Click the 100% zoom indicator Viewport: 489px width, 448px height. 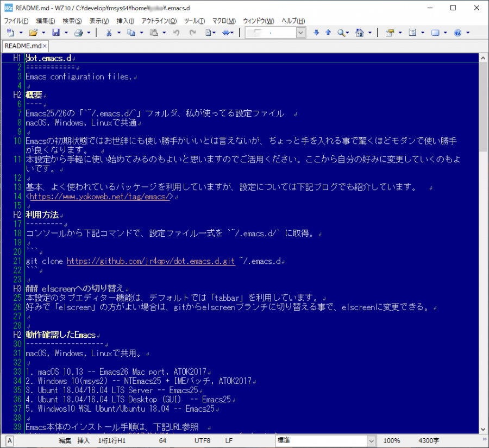391,440
